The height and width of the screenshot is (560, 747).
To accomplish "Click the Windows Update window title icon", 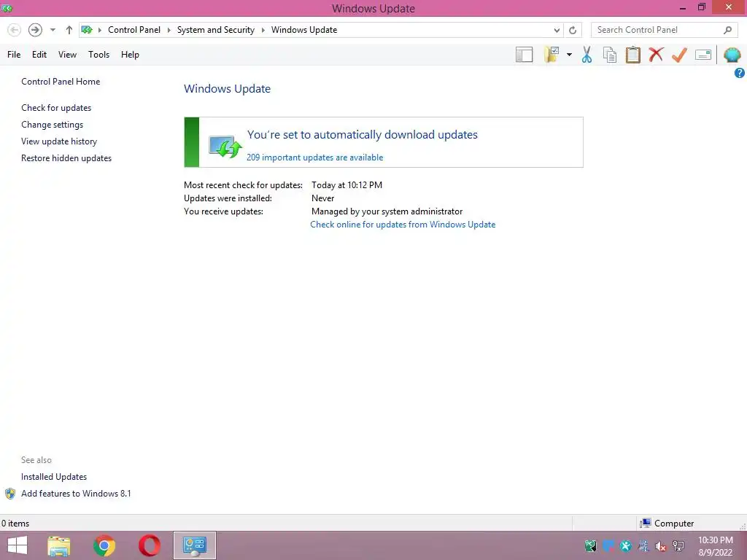I will coord(7,8).
